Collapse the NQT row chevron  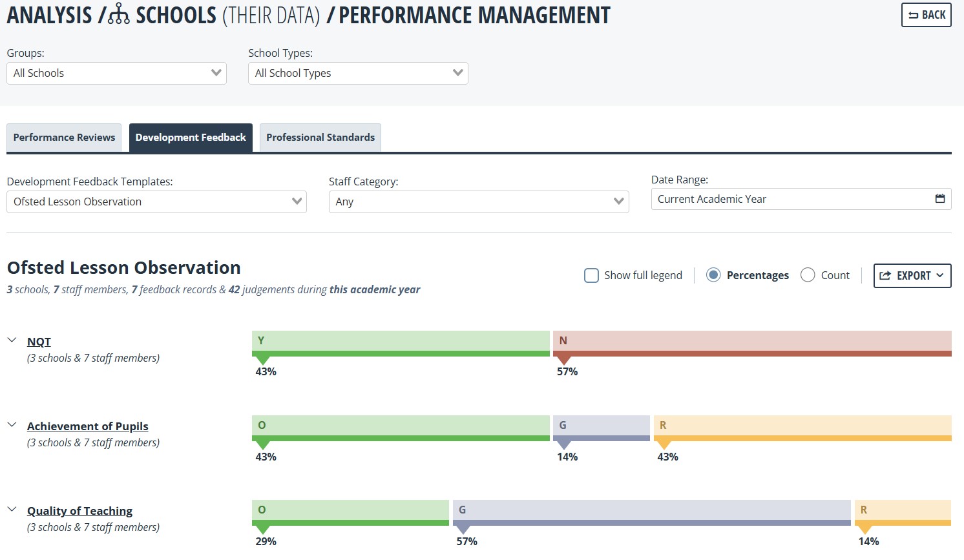(12, 340)
